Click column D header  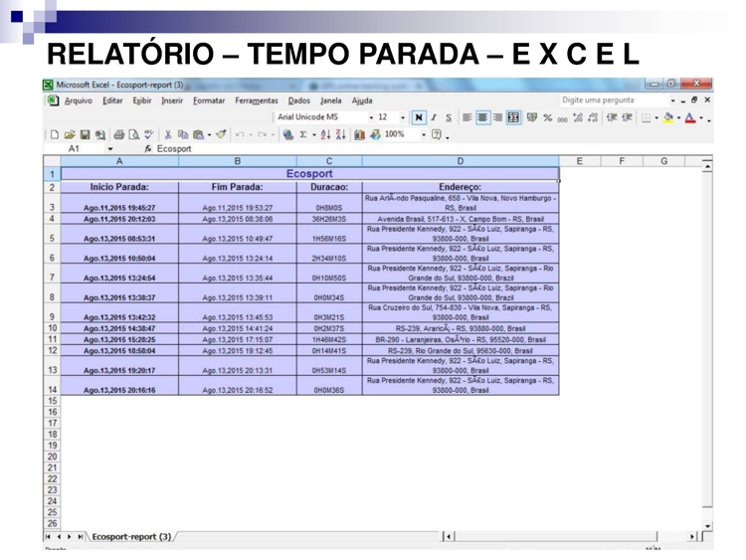[x=460, y=159]
